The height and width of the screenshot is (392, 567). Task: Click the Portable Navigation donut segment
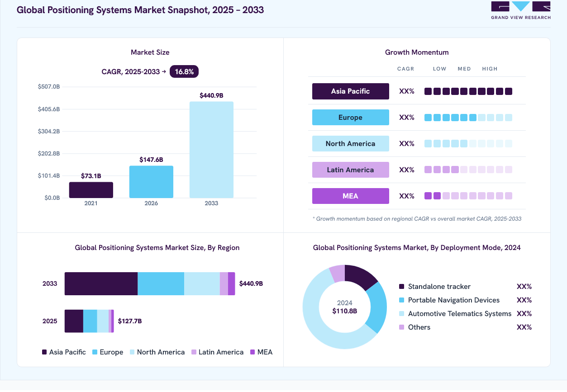tap(378, 307)
